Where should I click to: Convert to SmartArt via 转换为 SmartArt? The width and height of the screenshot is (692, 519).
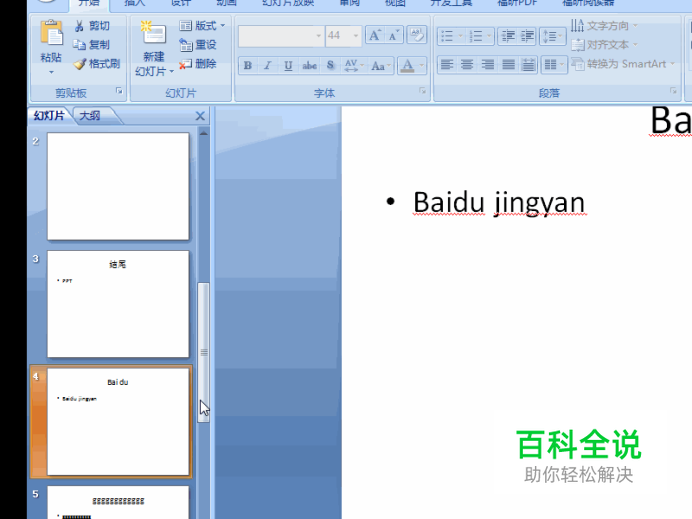pos(623,64)
